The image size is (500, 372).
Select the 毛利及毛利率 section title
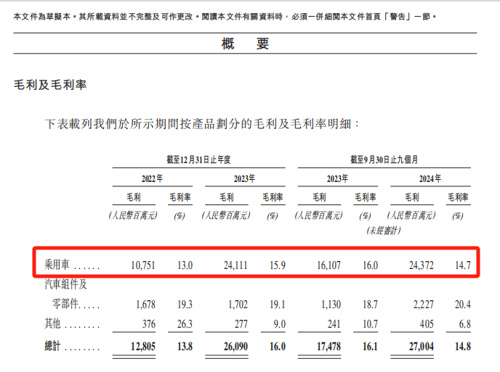click(x=50, y=85)
